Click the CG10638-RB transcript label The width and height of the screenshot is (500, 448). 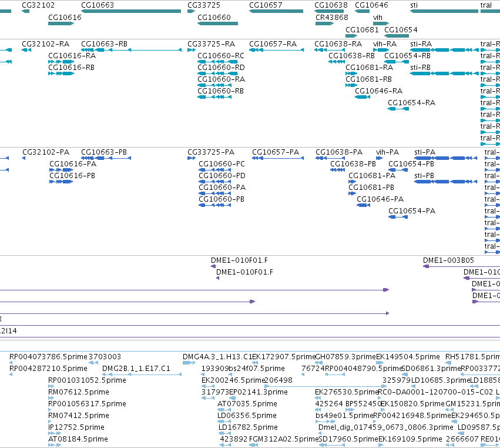[x=352, y=55]
